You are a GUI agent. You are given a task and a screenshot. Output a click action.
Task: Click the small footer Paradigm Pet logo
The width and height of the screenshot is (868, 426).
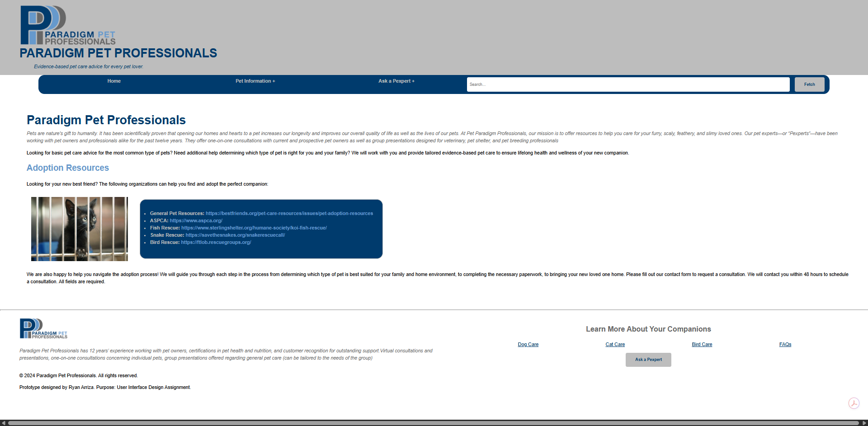click(43, 328)
